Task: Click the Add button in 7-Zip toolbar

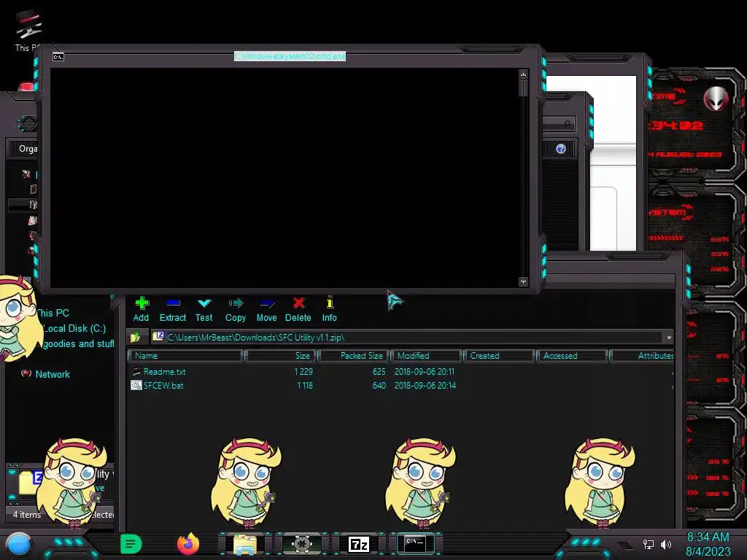Action: pos(141,309)
